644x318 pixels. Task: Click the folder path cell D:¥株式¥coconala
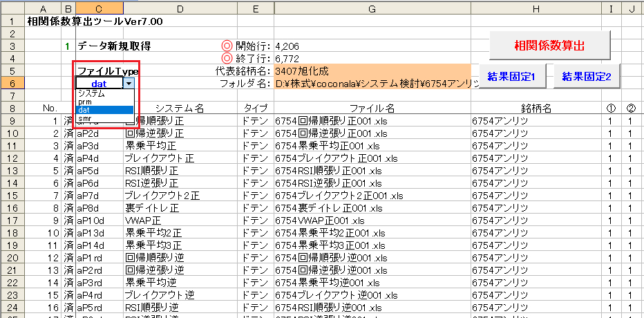coord(372,84)
